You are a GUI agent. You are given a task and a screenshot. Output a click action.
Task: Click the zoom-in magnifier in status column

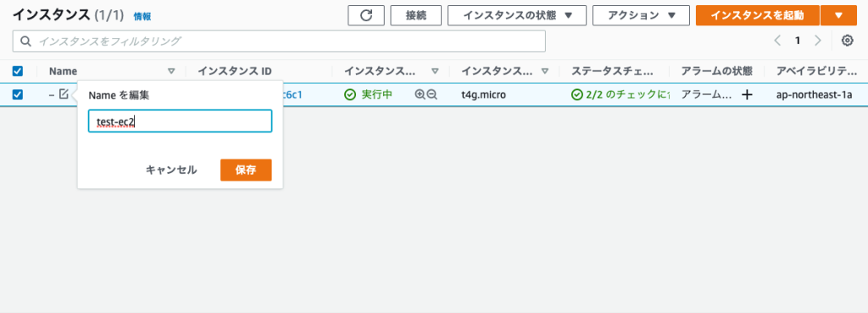420,95
